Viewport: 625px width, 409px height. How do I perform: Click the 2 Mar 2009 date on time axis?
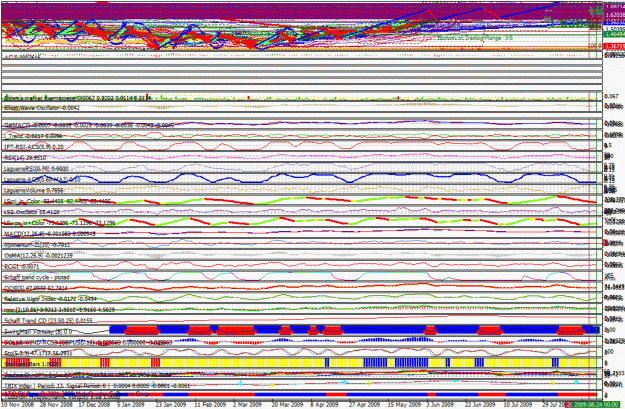click(x=247, y=405)
